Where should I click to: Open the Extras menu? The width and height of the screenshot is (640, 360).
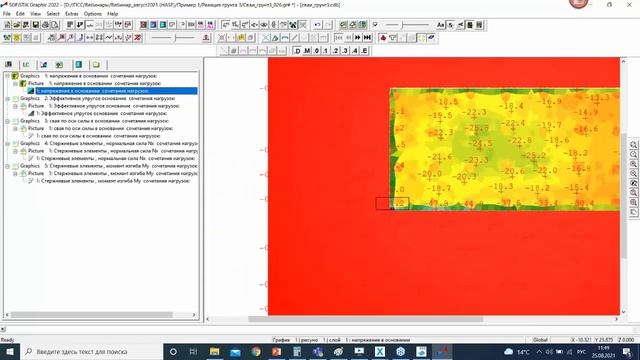click(x=72, y=14)
